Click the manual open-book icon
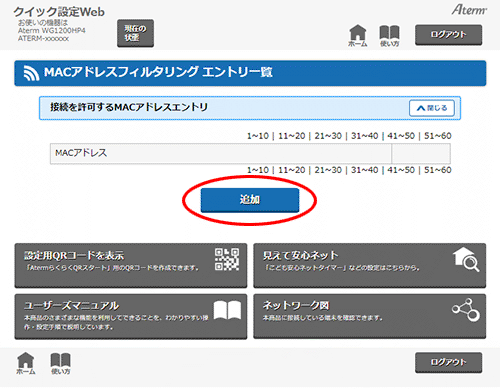This screenshot has width=500, height=389. [x=227, y=310]
